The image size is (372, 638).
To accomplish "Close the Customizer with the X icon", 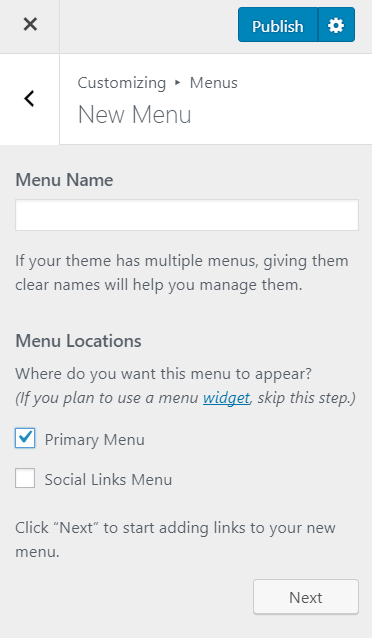I will [x=30, y=24].
